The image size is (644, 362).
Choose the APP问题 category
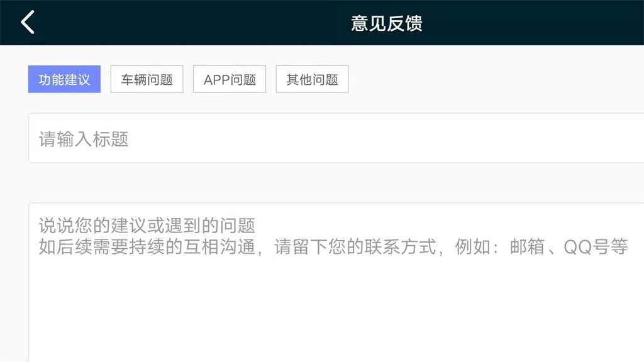(230, 79)
